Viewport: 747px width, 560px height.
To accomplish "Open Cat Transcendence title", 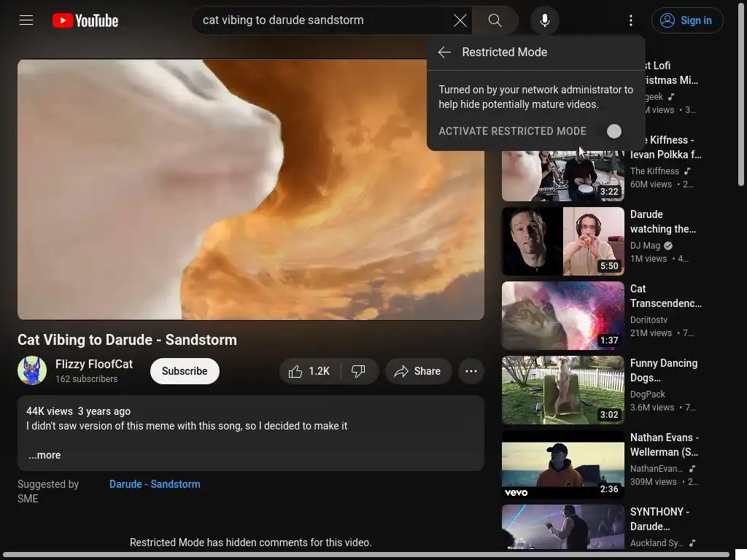I will (665, 296).
